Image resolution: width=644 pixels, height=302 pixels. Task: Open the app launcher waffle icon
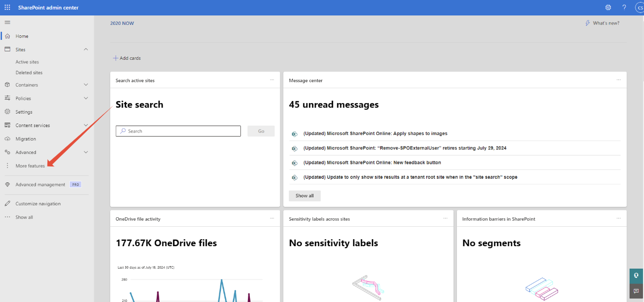click(7, 7)
